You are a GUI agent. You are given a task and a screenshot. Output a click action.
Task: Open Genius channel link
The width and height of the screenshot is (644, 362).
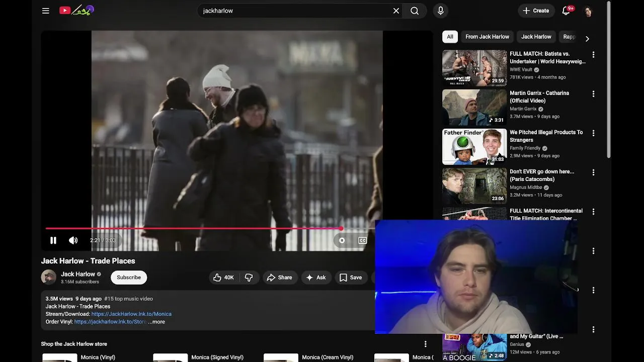[x=517, y=344]
